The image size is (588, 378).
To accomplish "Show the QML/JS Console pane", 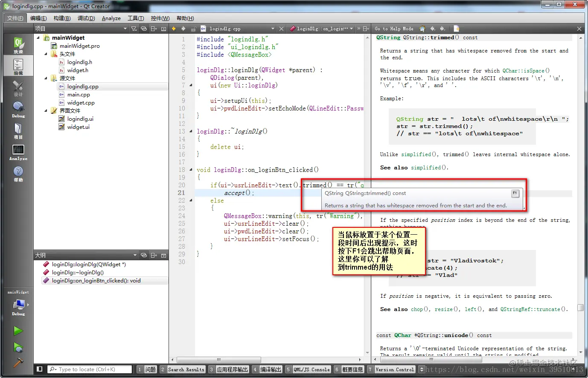I will [308, 369].
